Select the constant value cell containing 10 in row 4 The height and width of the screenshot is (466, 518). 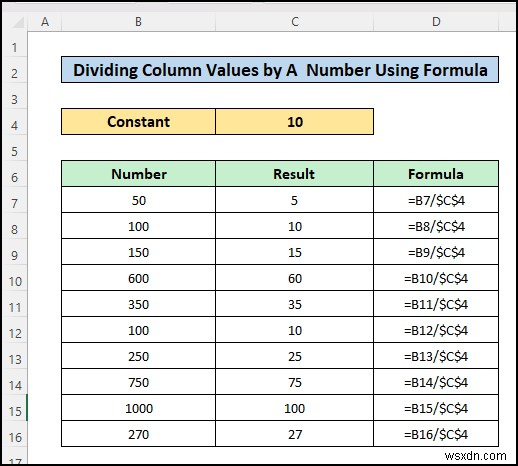[295, 122]
